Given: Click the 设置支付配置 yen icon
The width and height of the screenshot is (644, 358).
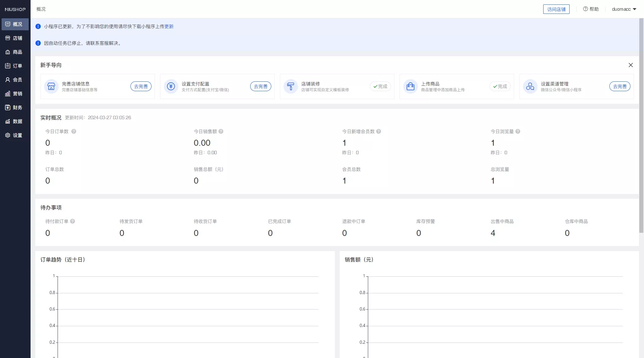Looking at the screenshot, I should tap(171, 86).
